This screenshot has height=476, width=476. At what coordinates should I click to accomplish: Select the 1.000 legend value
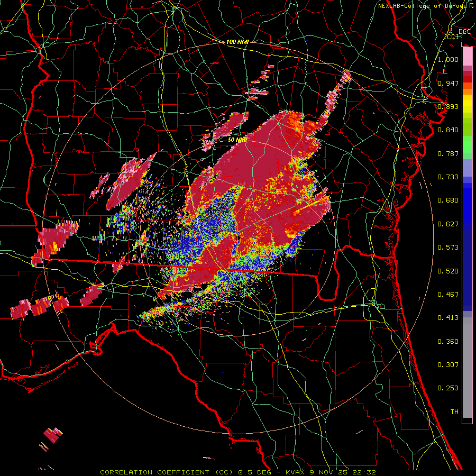(448, 59)
